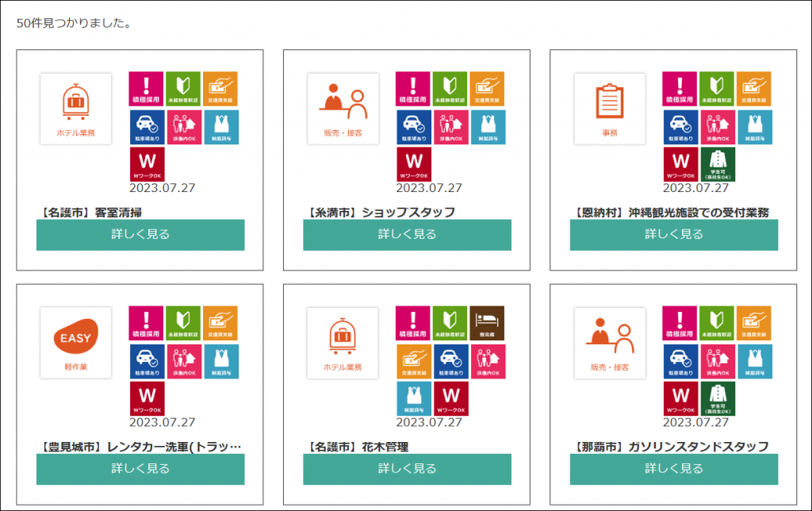
Task: Click 駐車場あり car icon on ガソリンスタンド card
Action: pyautogui.click(x=680, y=361)
